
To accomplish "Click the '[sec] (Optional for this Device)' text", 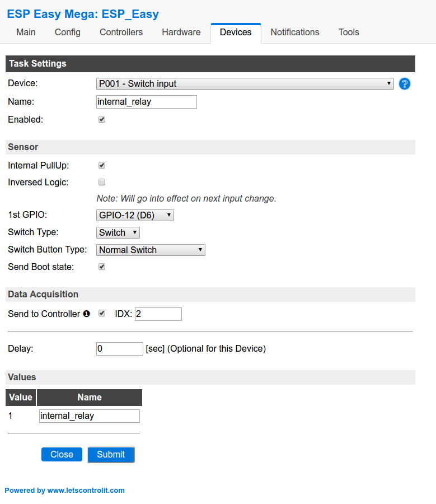I will coord(205,348).
